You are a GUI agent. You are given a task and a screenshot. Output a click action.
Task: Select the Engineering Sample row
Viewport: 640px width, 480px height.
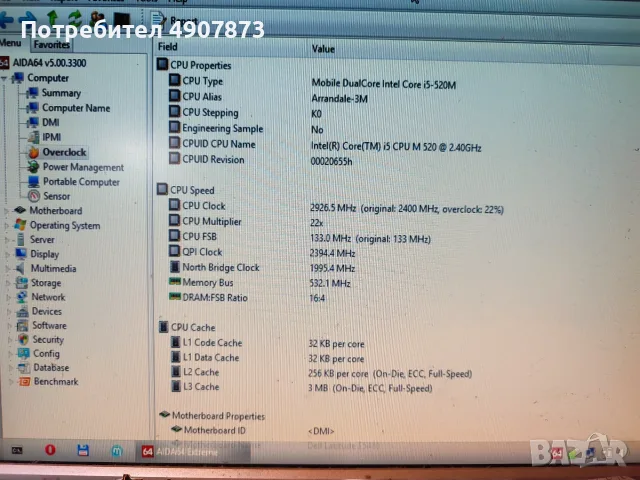pos(247,129)
